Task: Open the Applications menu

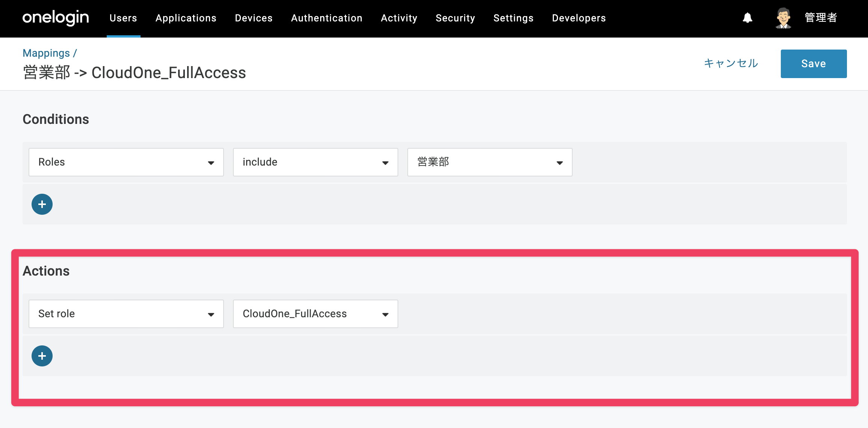Action: point(186,18)
